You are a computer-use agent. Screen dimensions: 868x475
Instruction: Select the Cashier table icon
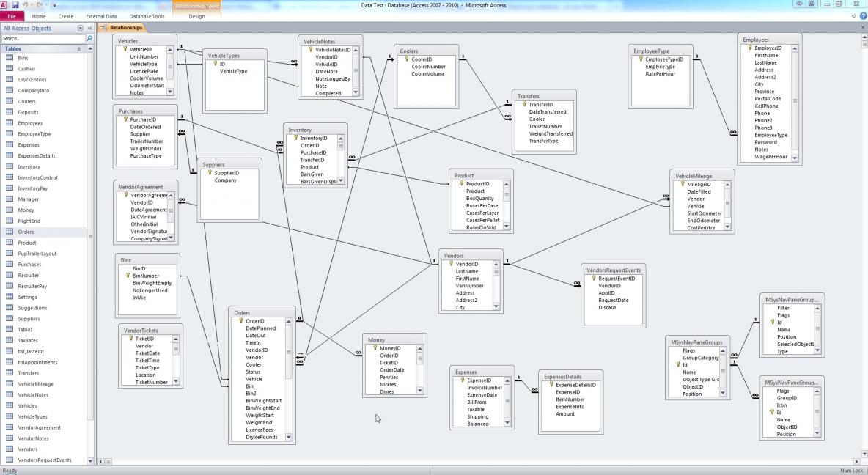pos(10,69)
